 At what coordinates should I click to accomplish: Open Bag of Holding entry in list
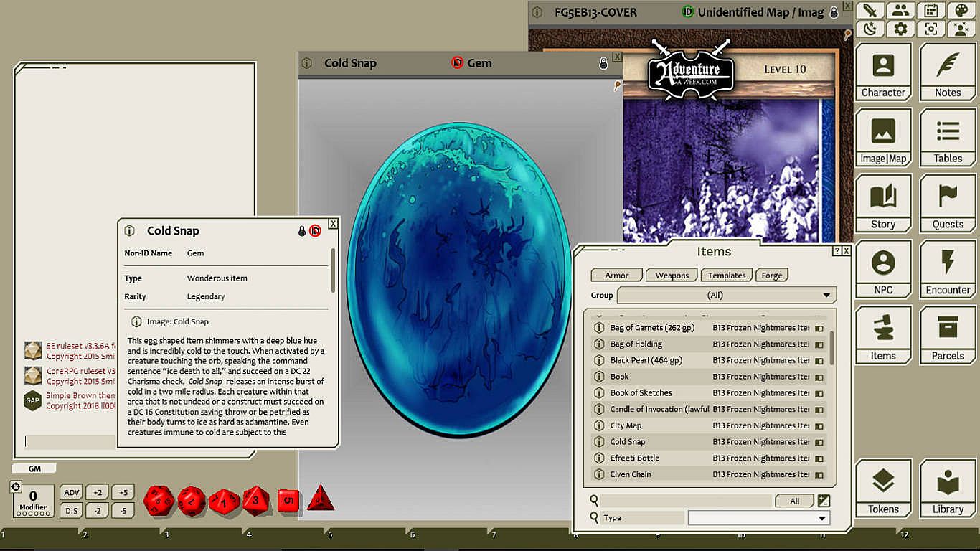(636, 344)
